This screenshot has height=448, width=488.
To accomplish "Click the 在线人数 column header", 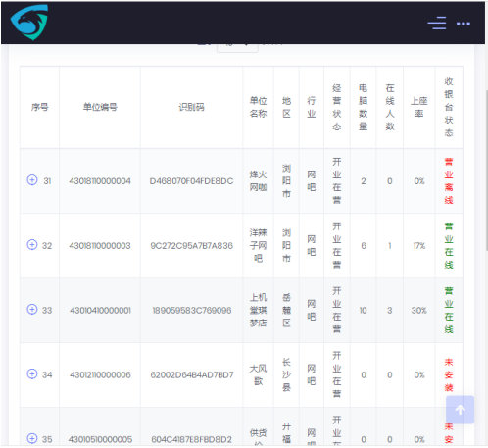I will [390, 107].
